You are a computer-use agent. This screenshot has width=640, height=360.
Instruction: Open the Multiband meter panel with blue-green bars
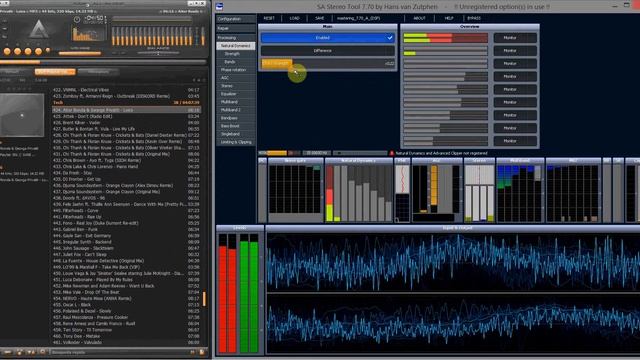[x=520, y=190]
